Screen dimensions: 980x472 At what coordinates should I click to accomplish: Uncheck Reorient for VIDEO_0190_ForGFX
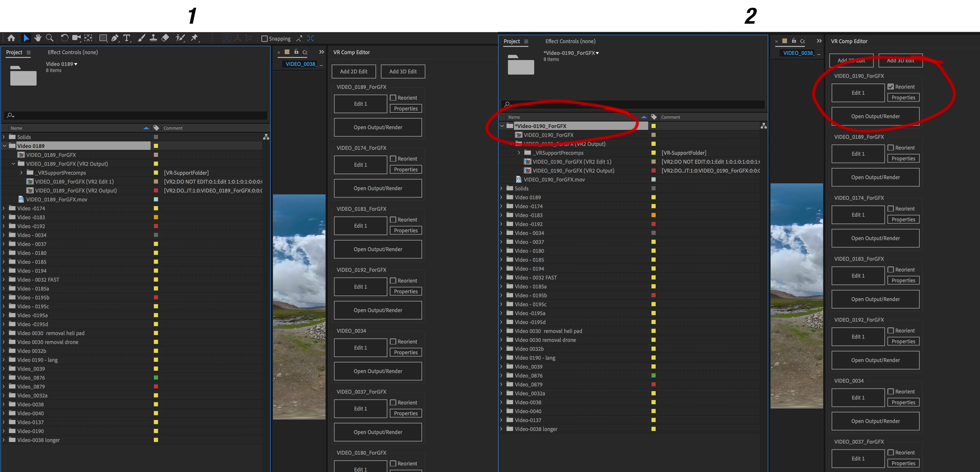(x=891, y=87)
